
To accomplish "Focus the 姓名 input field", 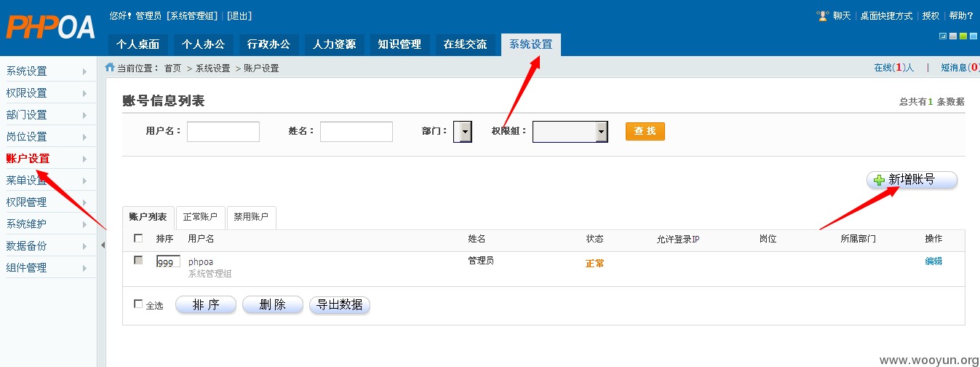I will pyautogui.click(x=356, y=132).
